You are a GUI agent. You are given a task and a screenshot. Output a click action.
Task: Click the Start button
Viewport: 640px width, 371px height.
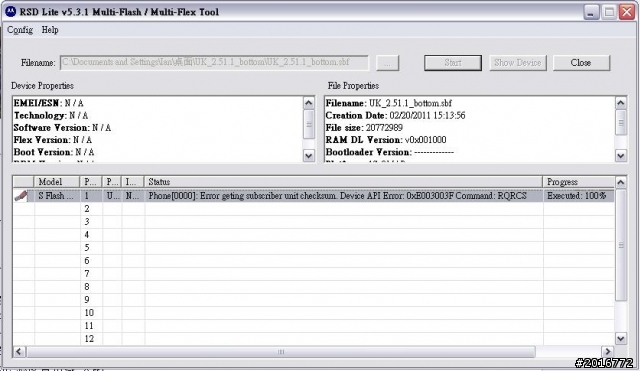[x=453, y=63]
